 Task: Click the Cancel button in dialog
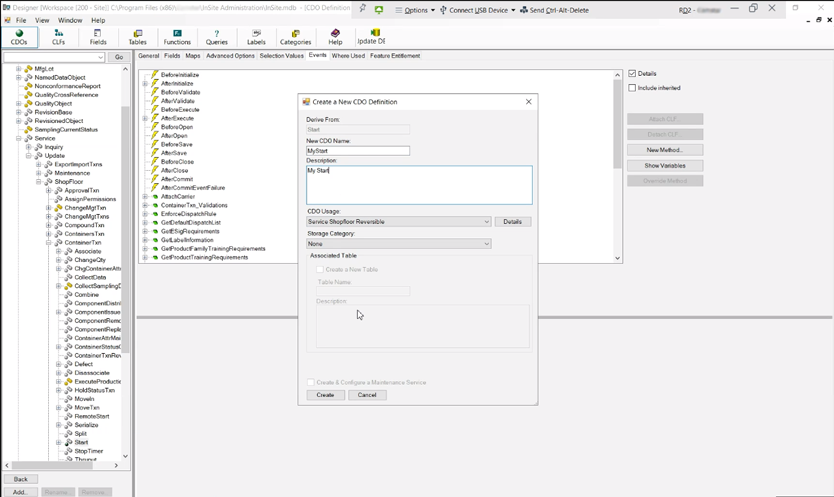tap(367, 395)
